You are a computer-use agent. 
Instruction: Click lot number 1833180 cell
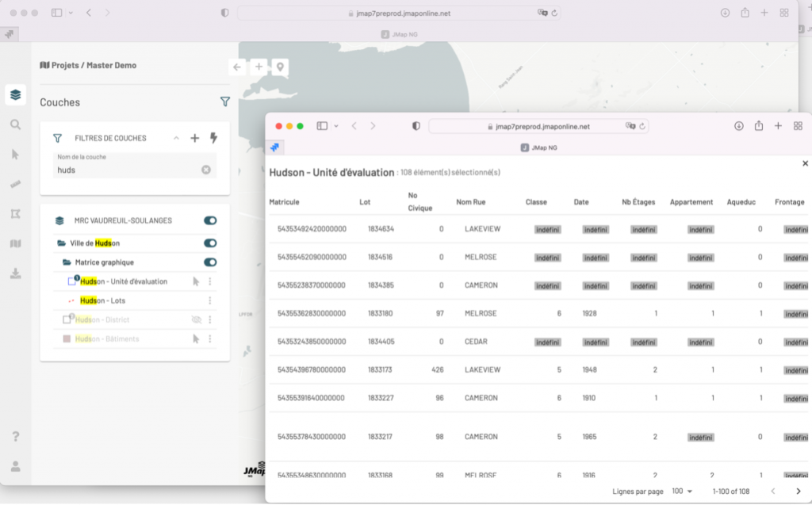(x=380, y=313)
